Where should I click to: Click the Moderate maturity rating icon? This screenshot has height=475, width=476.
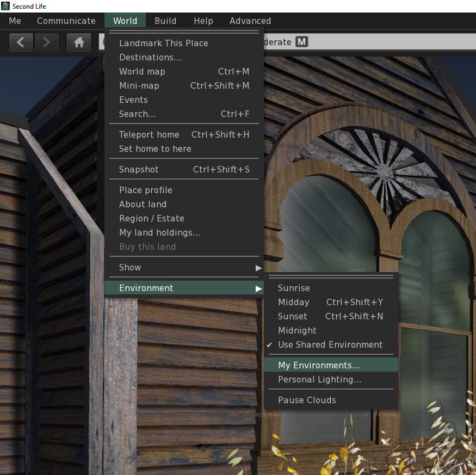(x=302, y=41)
